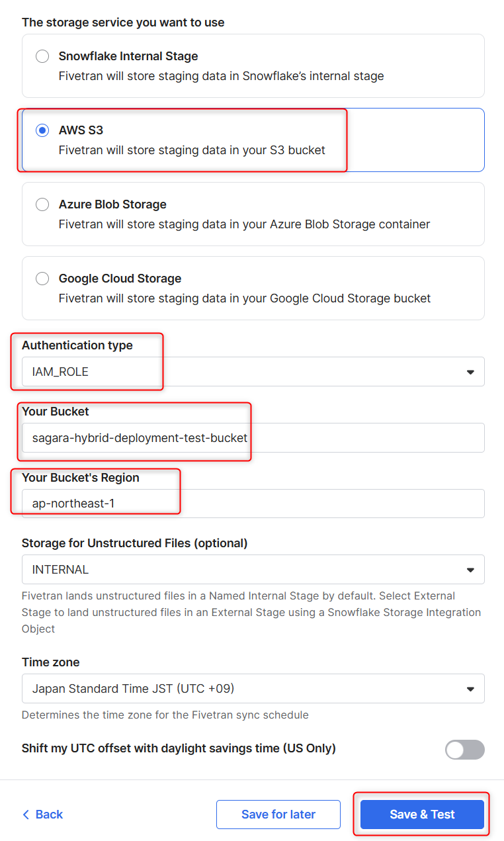The image size is (504, 841).
Task: Click the INTERNAL storage selection value
Action: 60,570
